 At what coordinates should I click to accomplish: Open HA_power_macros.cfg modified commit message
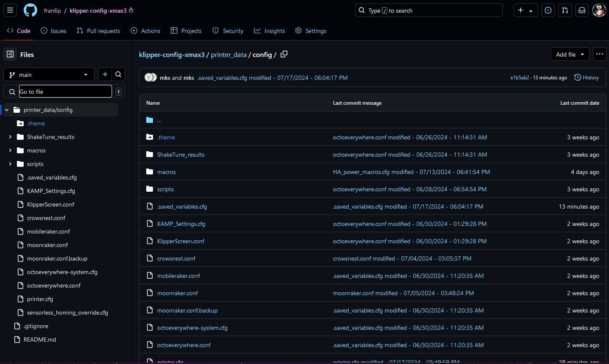(412, 172)
